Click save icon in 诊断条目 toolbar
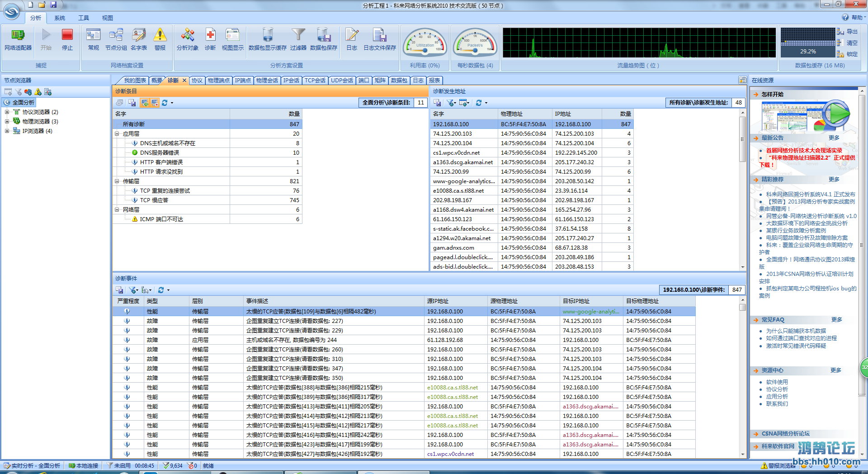The width and height of the screenshot is (868, 474). 132,103
